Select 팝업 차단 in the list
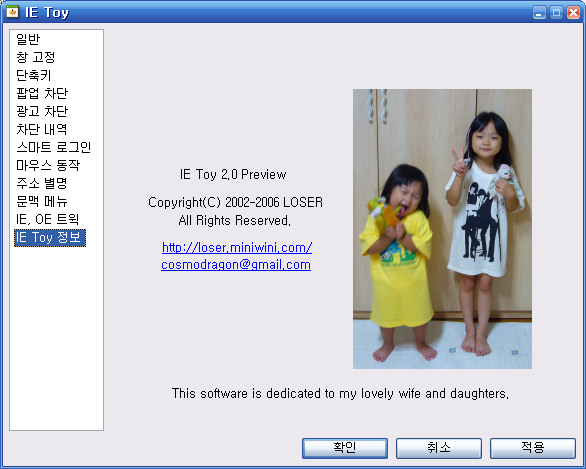 point(42,93)
